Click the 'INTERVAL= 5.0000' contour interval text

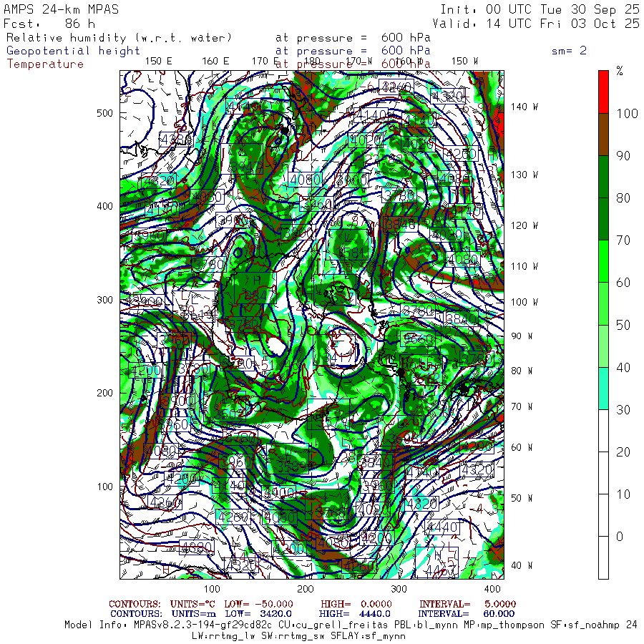pos(467,604)
